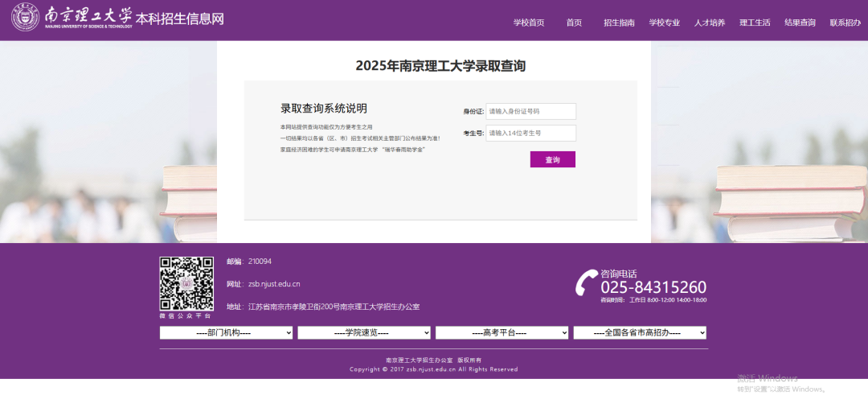Click the 咨询时间 working hours text
868x416 pixels.
point(653,300)
